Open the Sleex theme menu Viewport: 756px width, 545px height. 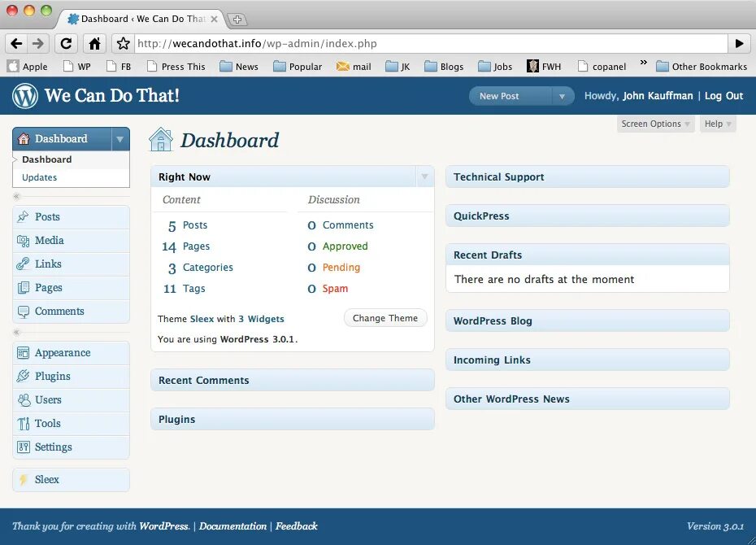click(71, 480)
